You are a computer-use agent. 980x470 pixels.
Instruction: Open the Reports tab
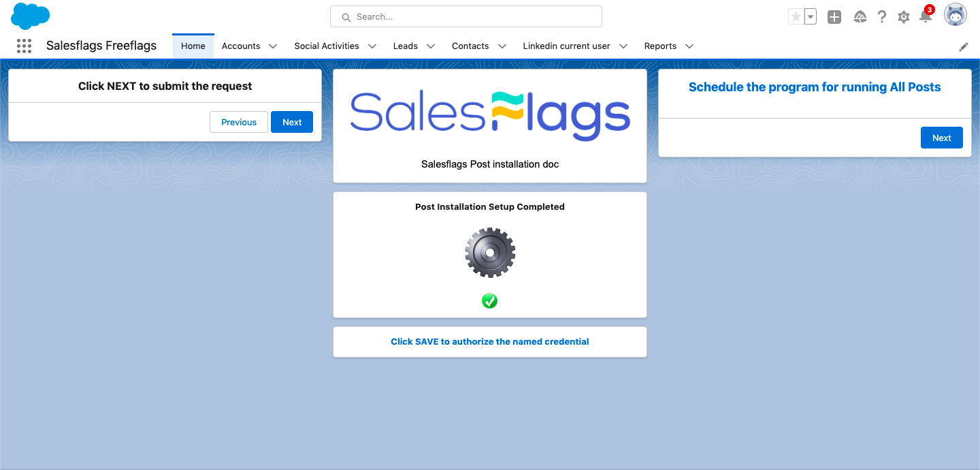click(660, 46)
